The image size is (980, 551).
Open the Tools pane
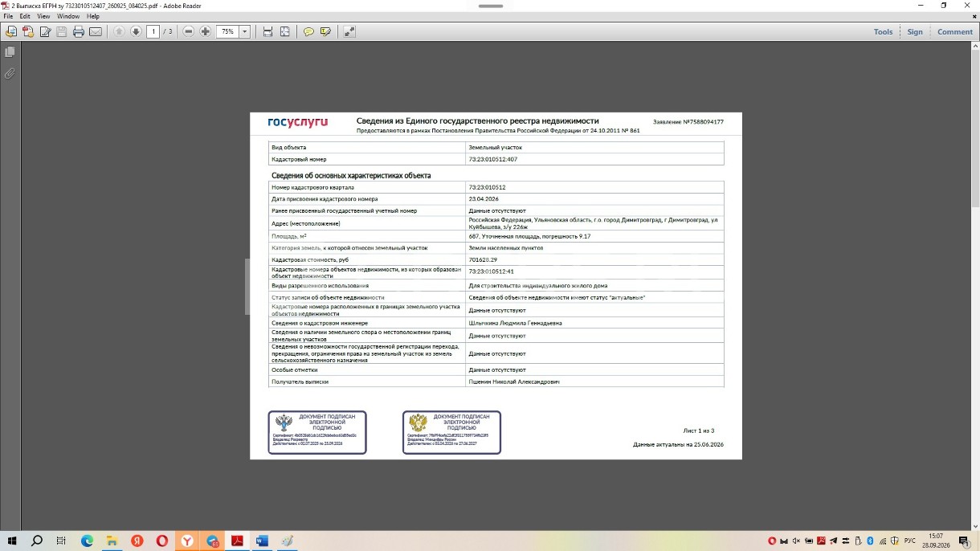point(883,32)
